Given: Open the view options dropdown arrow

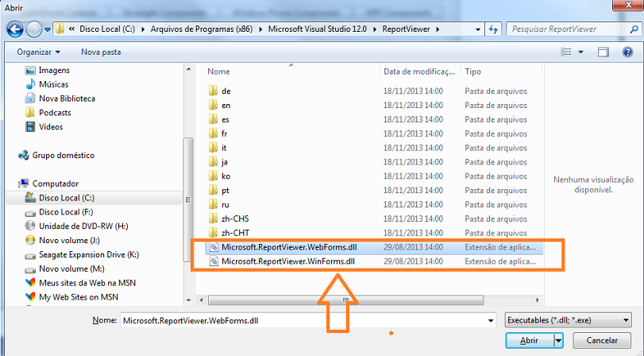Looking at the screenshot, I should pos(580,52).
